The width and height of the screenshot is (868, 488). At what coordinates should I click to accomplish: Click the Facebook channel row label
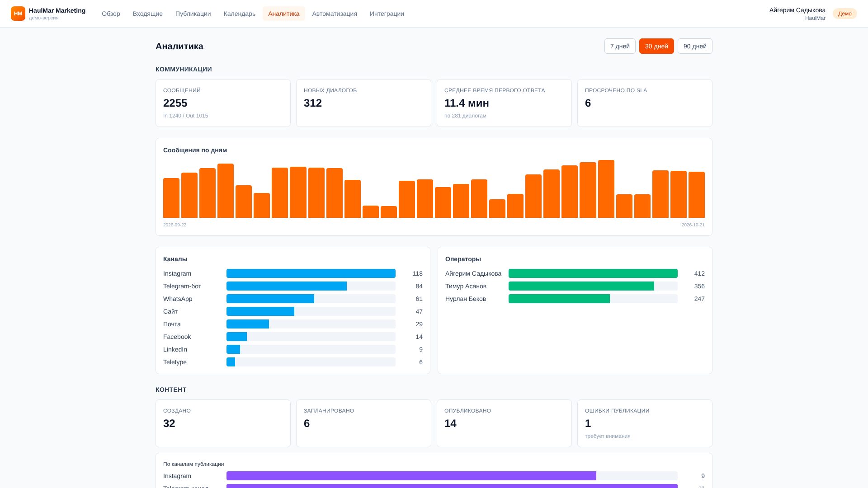(177, 337)
